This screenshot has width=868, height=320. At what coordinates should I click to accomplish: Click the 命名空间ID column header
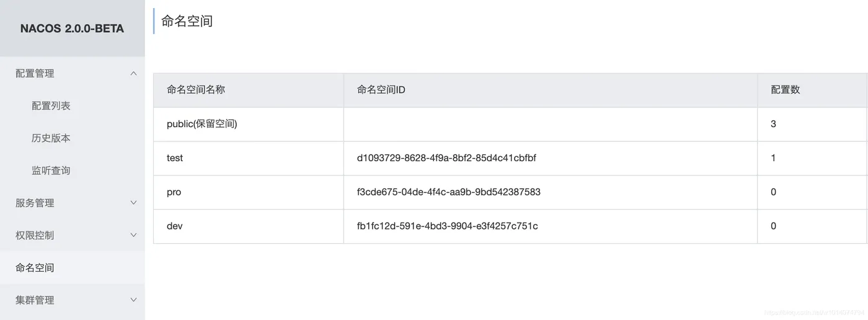381,90
